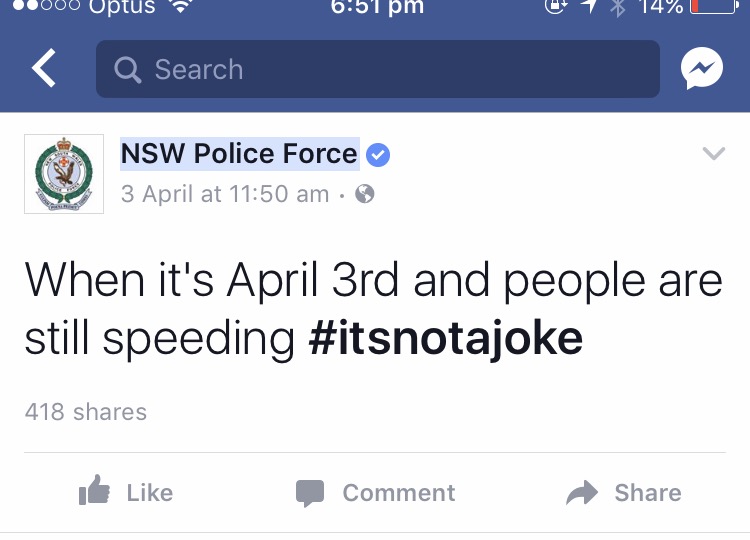Screen dimensions: 750x540
Task: Open Messenger from the header icon
Action: (x=702, y=68)
